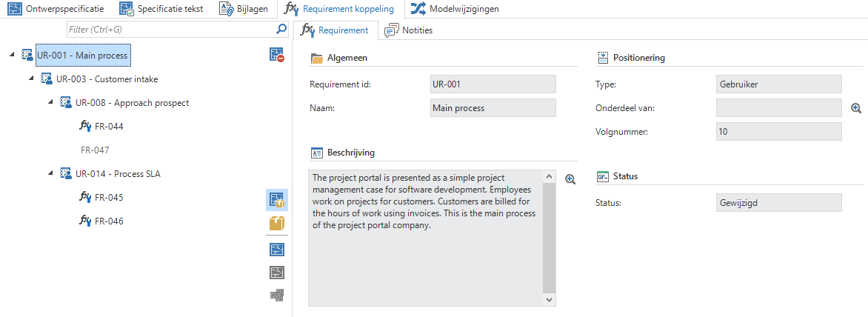Click the highlighted requirement icon with orange badge
Image resolution: width=868 pixels, height=317 pixels.
coord(277,199)
